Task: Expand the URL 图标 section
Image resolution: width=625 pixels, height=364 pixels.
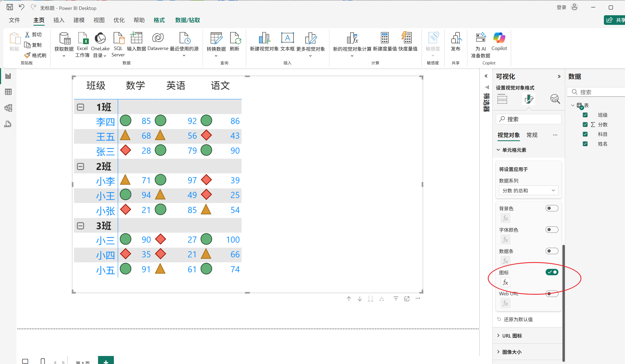Action: pos(512,336)
